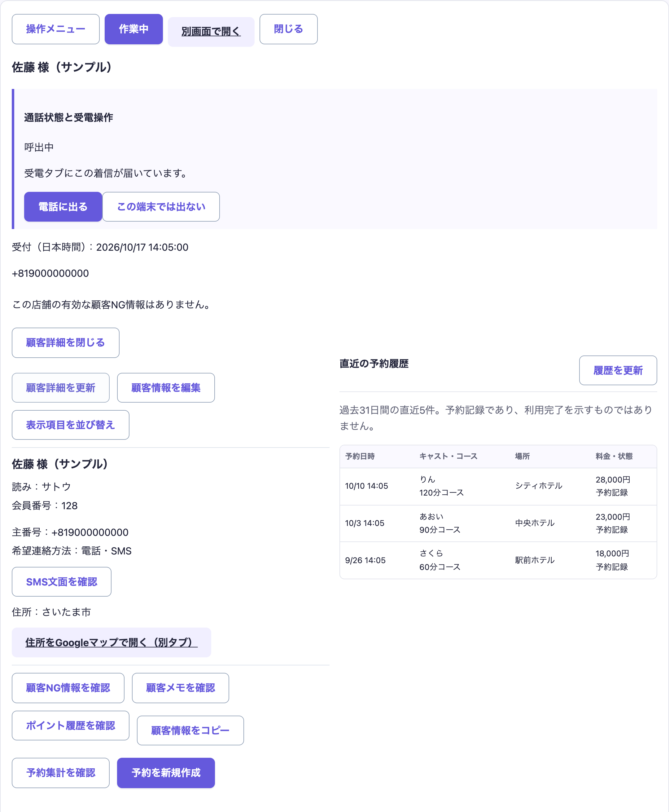Open 顧客メモを確認 button
The width and height of the screenshot is (669, 812).
pos(180,688)
